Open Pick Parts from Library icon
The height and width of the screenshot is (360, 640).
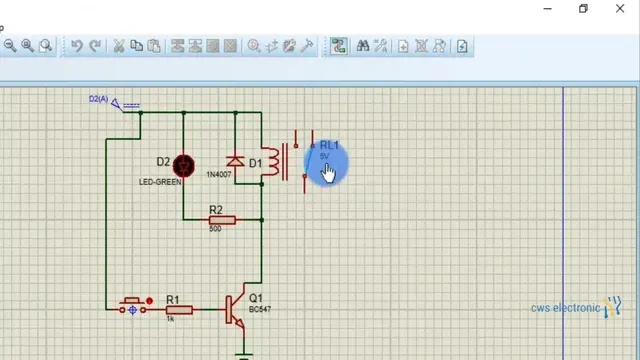pos(253,46)
